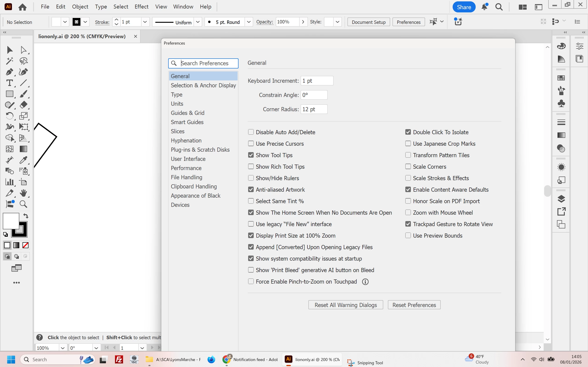Check Use Preview Bounds option

pyautogui.click(x=408, y=236)
